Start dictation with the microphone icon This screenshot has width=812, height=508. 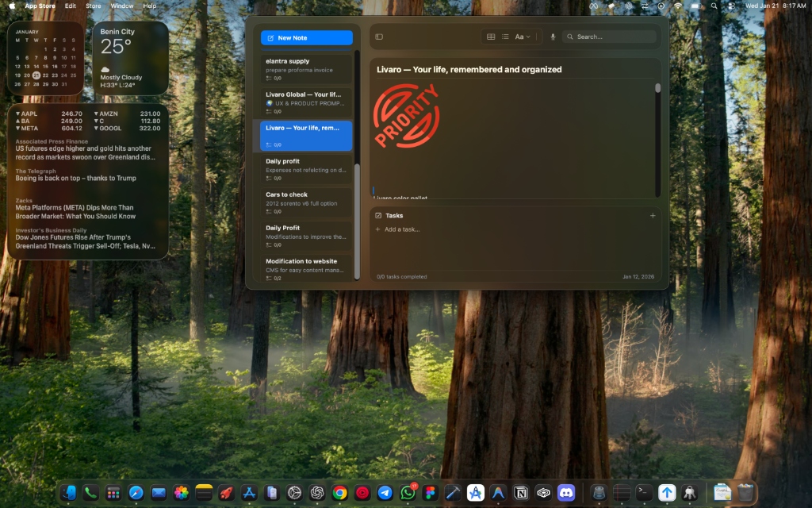point(553,36)
